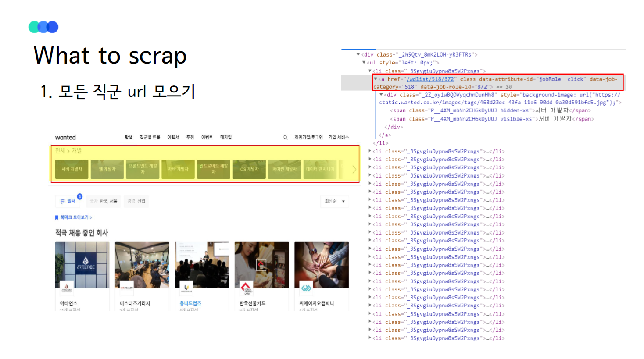Select the 프론트엔드 개발자 job tile
Image resolution: width=644 pixels, height=359 pixels.
(x=143, y=169)
